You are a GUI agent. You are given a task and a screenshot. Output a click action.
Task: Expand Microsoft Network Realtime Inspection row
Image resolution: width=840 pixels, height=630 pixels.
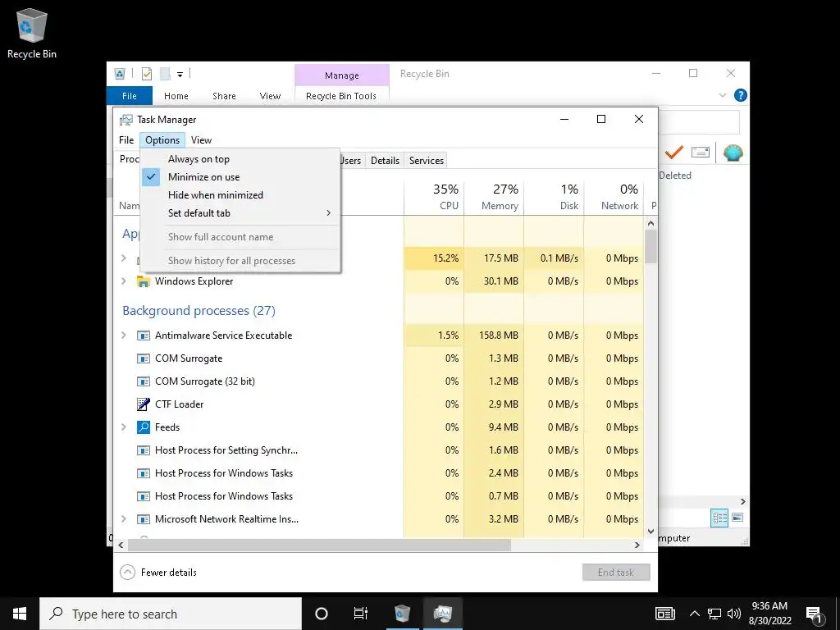124,519
